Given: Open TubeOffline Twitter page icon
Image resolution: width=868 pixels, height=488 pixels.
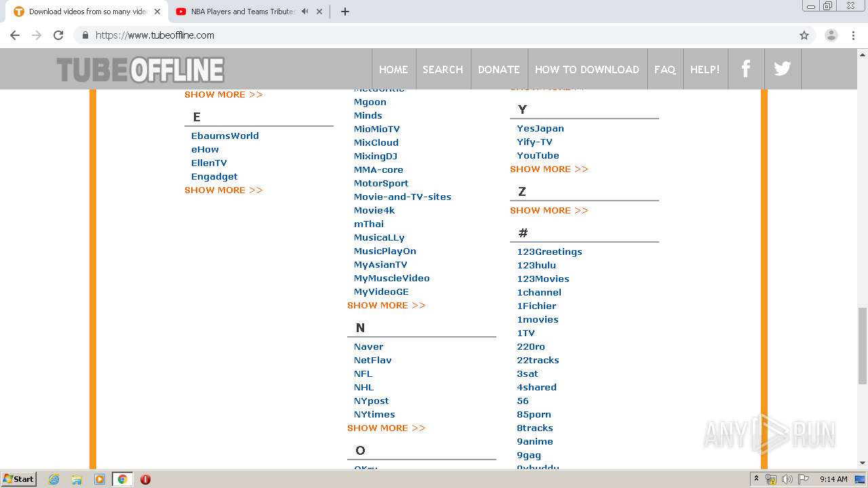Looking at the screenshot, I should tap(783, 68).
